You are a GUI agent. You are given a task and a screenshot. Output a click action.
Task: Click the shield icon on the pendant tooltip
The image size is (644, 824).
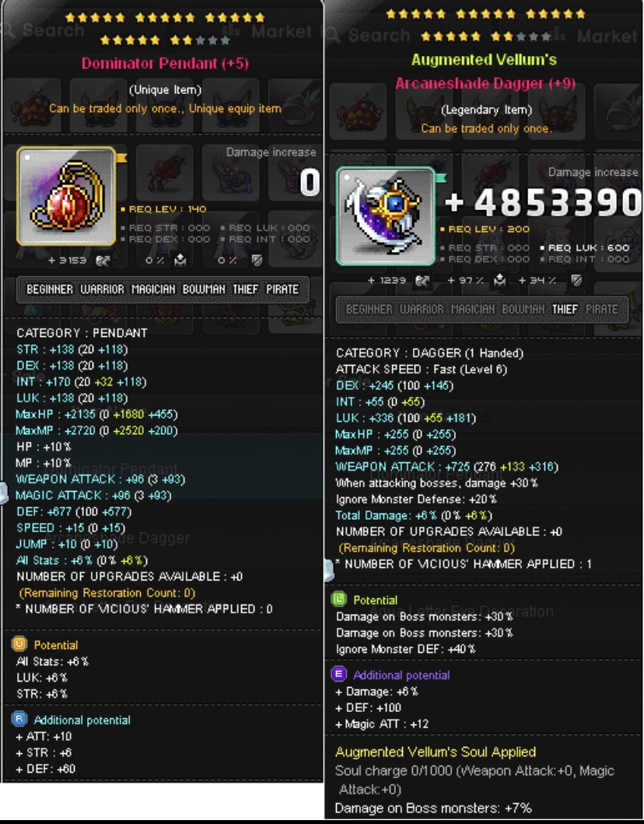click(x=257, y=261)
